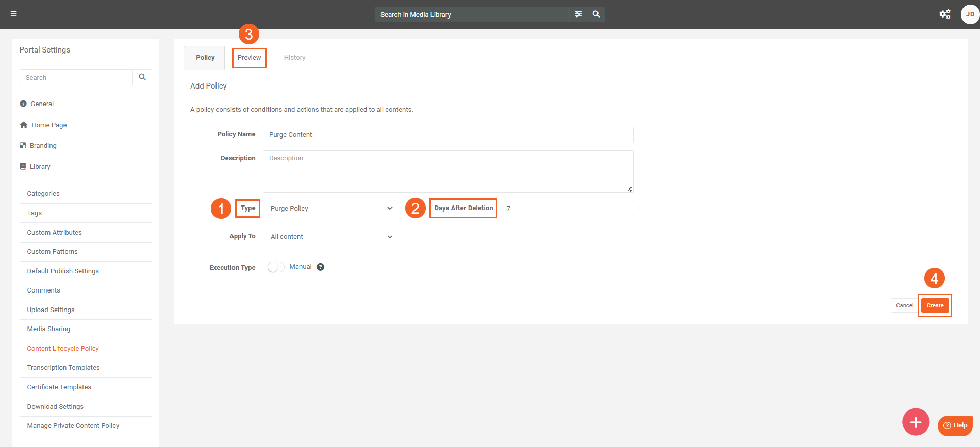Switch to the Preview tab
The width and height of the screenshot is (980, 447).
(249, 58)
